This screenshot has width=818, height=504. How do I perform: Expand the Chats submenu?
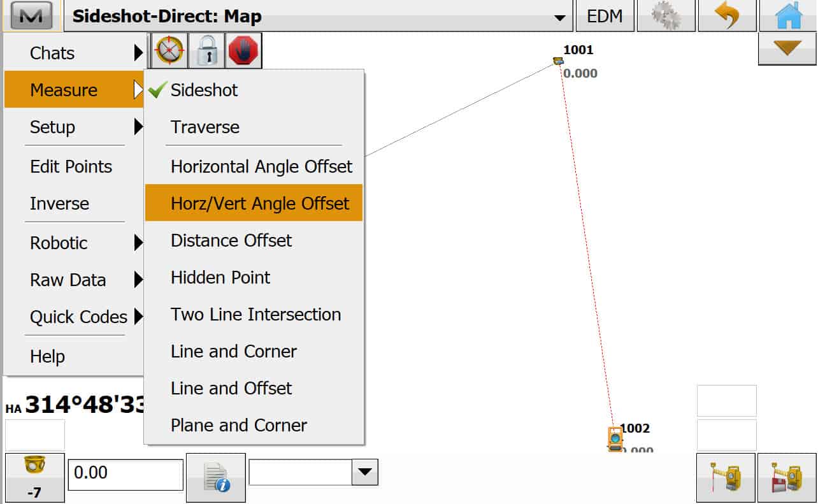(74, 53)
